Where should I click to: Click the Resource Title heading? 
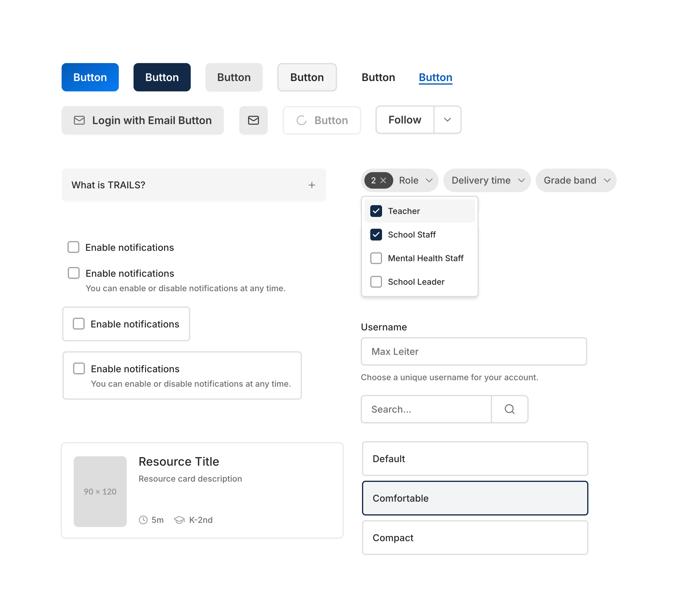pos(179,461)
